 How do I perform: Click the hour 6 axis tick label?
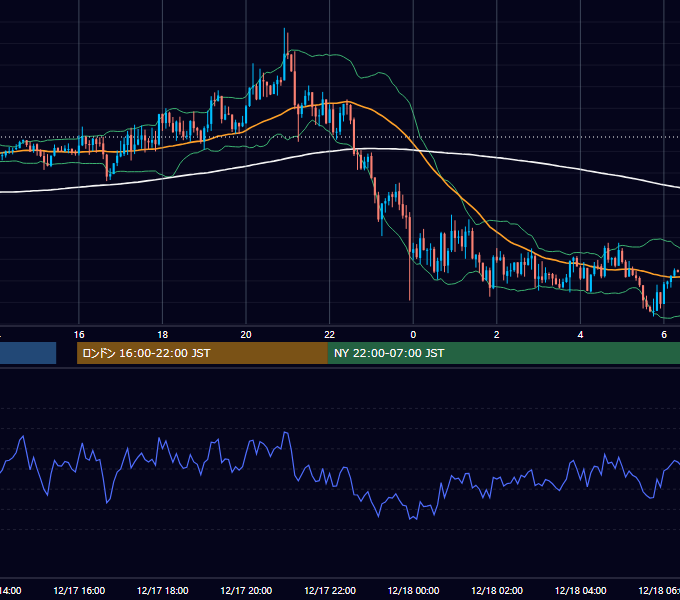pos(664,335)
